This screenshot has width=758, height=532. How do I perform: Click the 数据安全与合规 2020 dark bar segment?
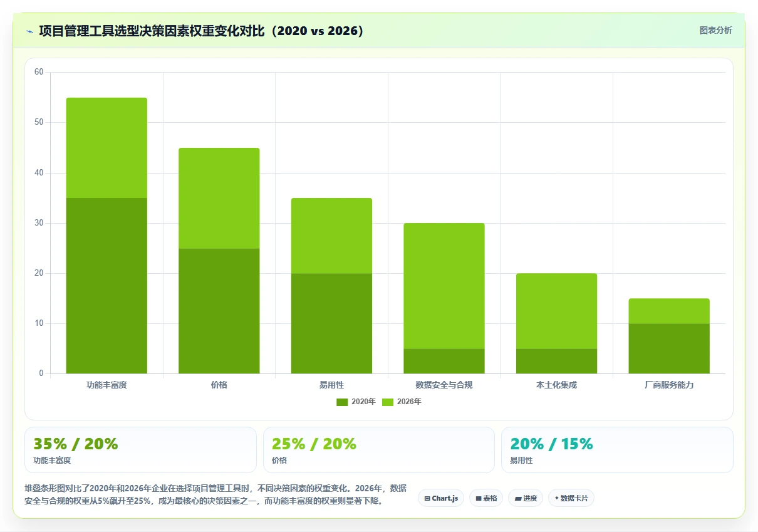point(444,361)
